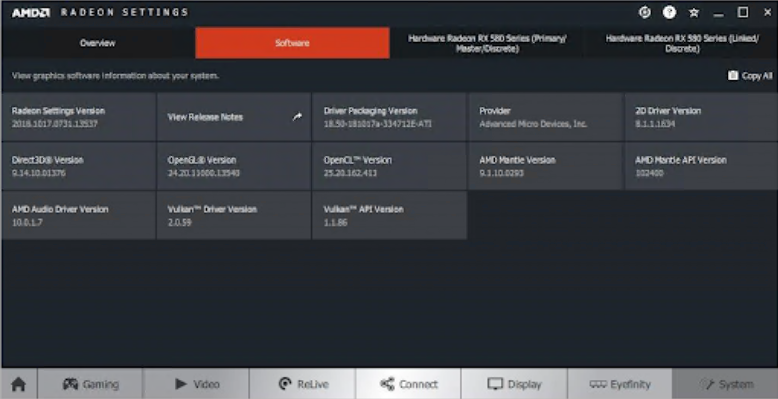Click the graphics software information description text
The width and height of the screenshot is (778, 399).
[x=116, y=76]
